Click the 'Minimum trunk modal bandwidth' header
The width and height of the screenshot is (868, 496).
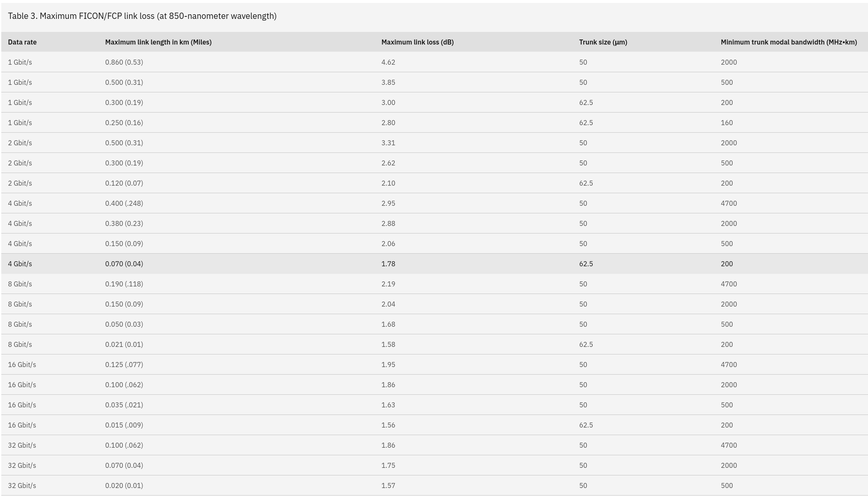click(789, 42)
